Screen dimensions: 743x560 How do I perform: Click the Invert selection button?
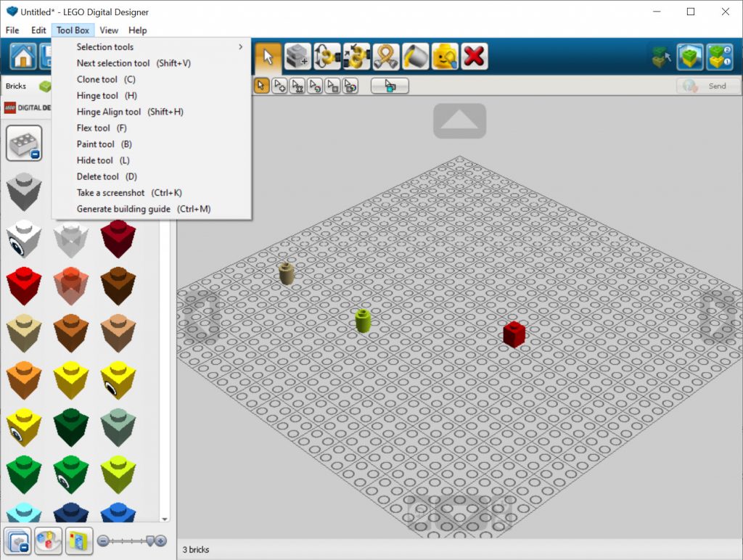pyautogui.click(x=390, y=86)
